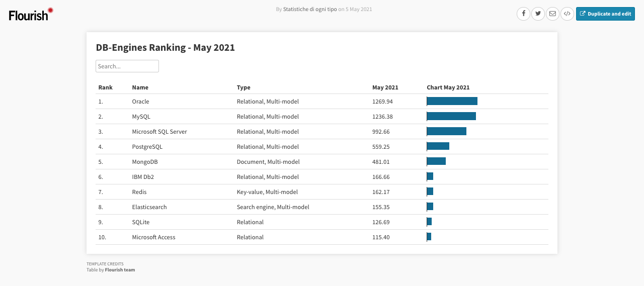This screenshot has width=644, height=286.
Task: Click the MongoDB chart bar
Action: [x=436, y=161]
